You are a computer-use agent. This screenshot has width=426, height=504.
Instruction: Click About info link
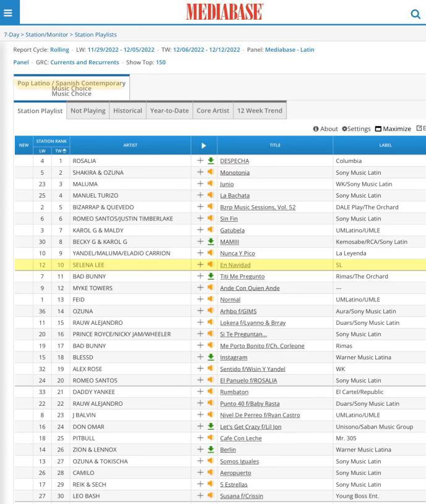click(x=325, y=128)
